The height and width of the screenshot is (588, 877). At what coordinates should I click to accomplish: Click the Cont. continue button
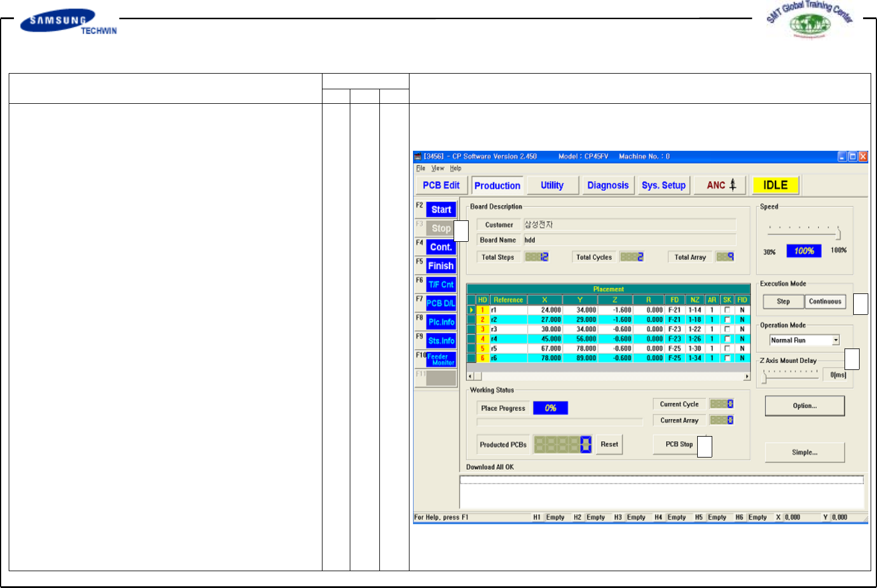441,247
